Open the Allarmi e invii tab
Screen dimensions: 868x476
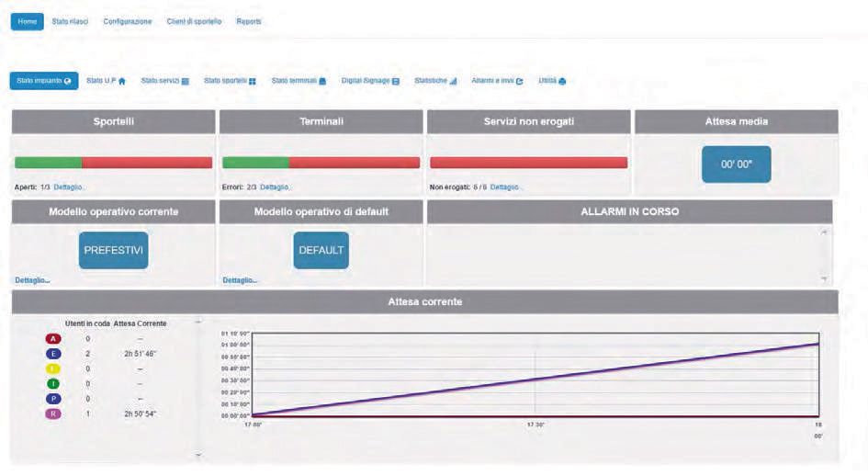(x=497, y=81)
